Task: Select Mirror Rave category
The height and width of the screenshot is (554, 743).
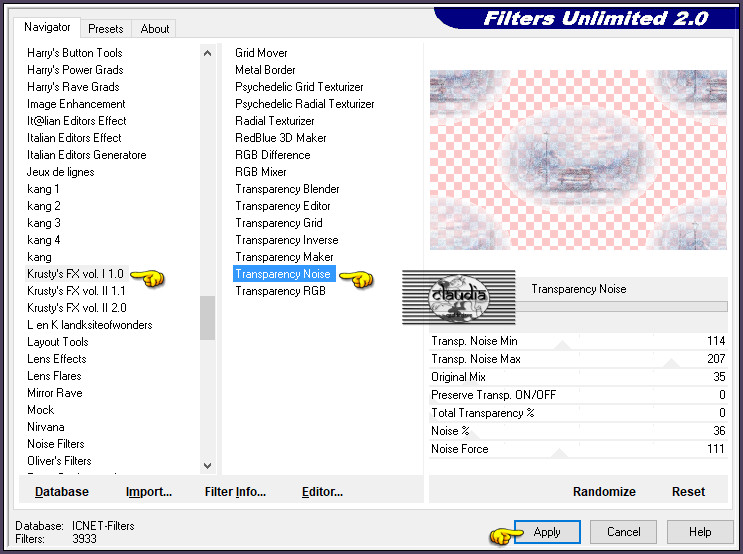Action: (x=55, y=393)
